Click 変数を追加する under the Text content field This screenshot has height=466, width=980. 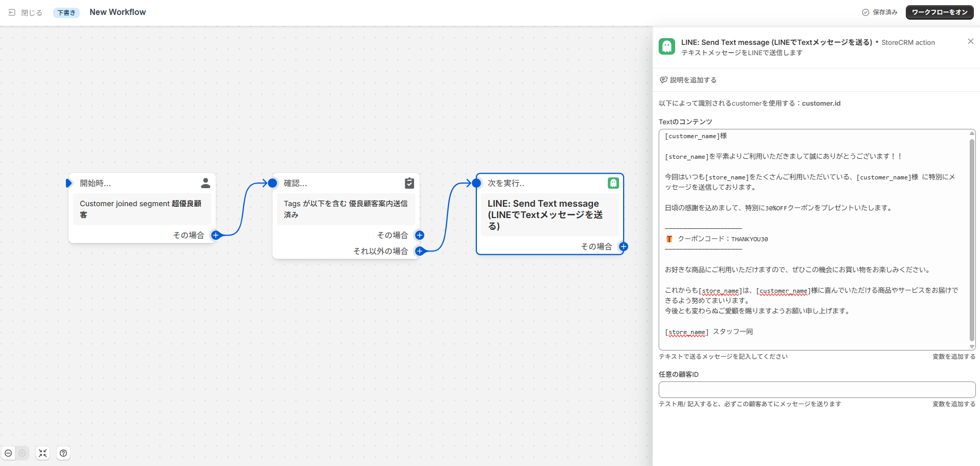[x=954, y=357]
